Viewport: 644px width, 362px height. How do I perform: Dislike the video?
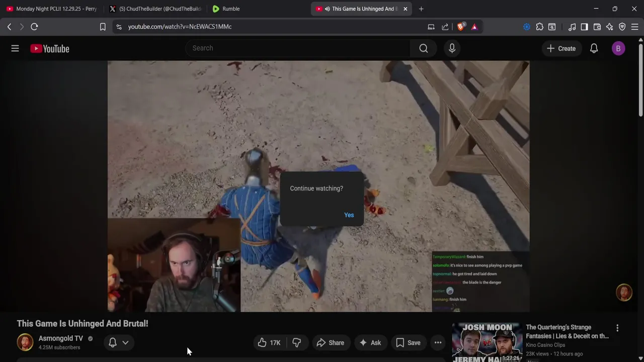pyautogui.click(x=297, y=343)
